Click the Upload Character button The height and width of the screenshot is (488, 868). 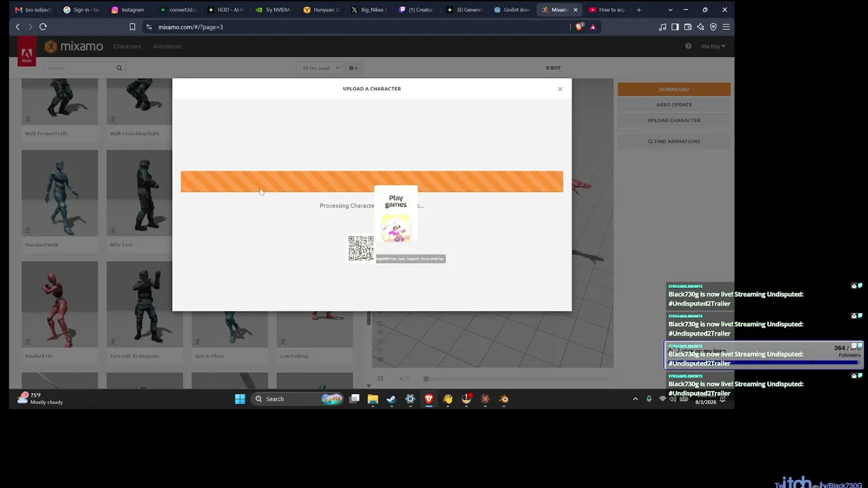[x=674, y=121]
